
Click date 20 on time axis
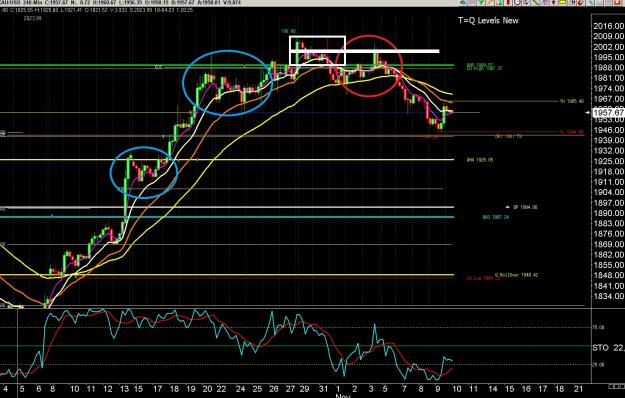207,389
